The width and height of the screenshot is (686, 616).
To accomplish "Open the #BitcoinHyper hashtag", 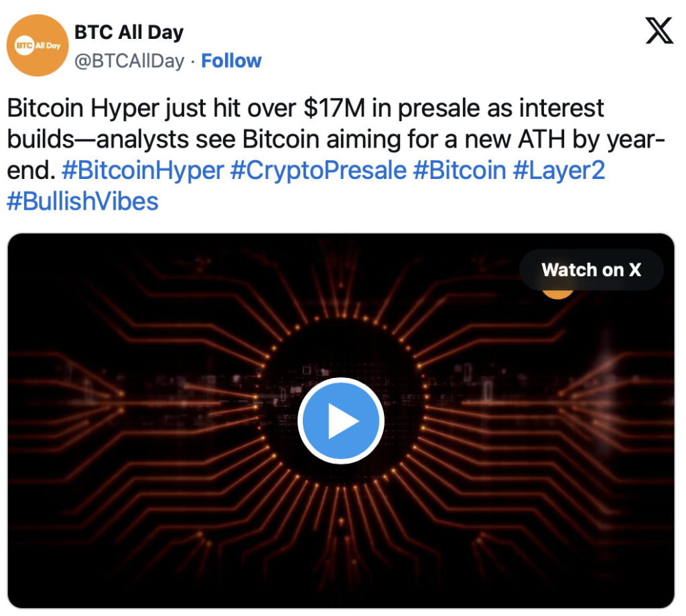I will pyautogui.click(x=143, y=170).
